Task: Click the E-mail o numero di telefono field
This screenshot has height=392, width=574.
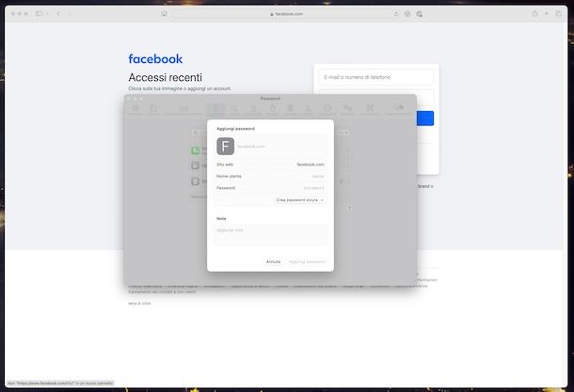Action: (376, 77)
